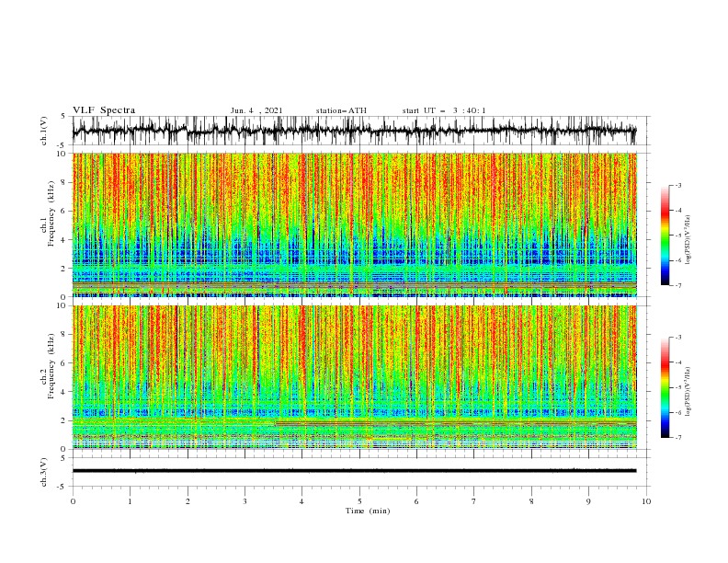Click the ch.1 spectrogram color scale bar
Image resolution: width=728 pixels, height=563 pixels.
click(x=665, y=236)
